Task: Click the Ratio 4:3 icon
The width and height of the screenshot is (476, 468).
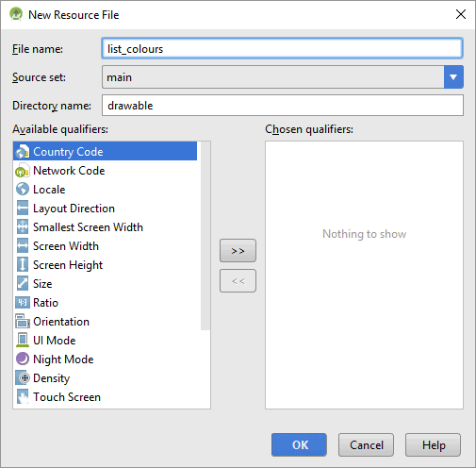Action: [x=23, y=303]
